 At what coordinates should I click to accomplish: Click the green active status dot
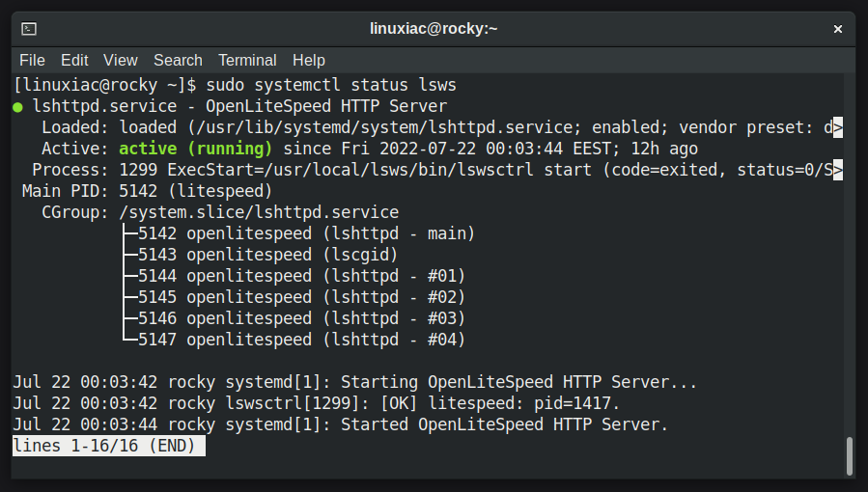[x=17, y=107]
